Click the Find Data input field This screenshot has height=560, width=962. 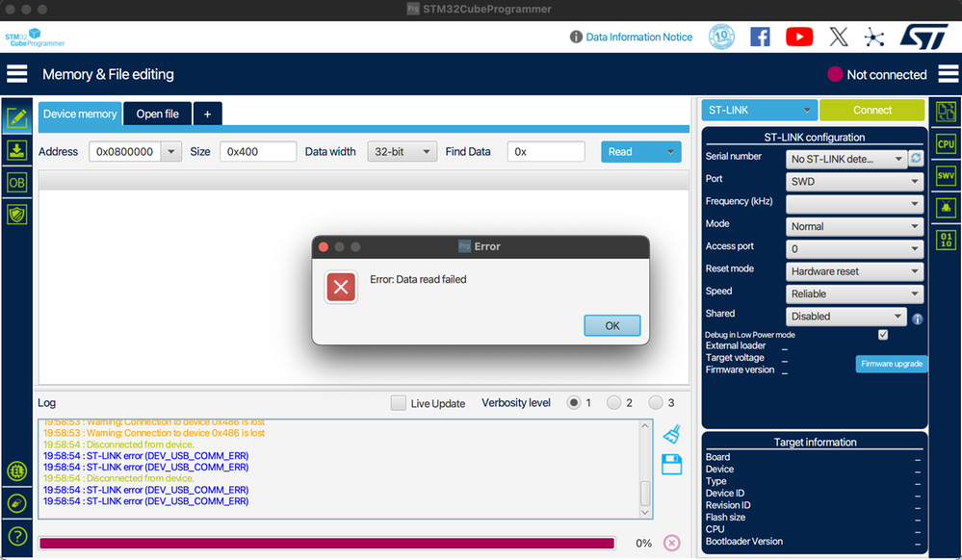[546, 151]
